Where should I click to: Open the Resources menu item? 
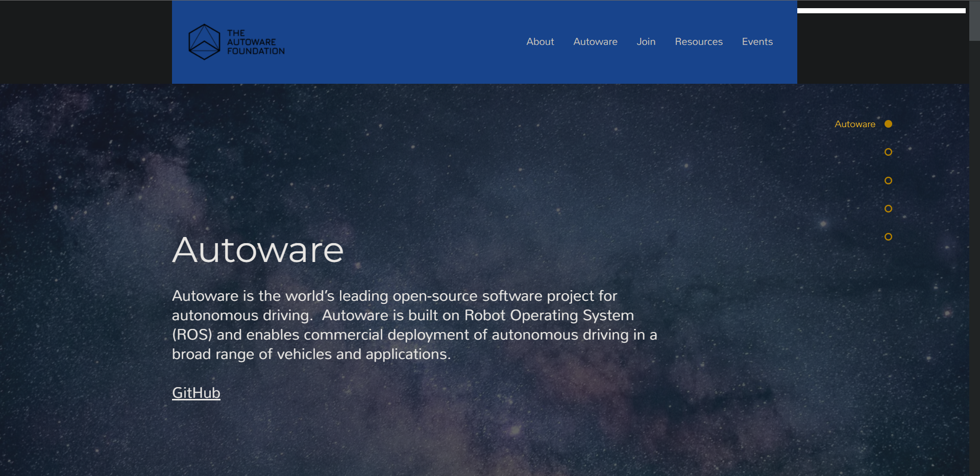pos(699,42)
